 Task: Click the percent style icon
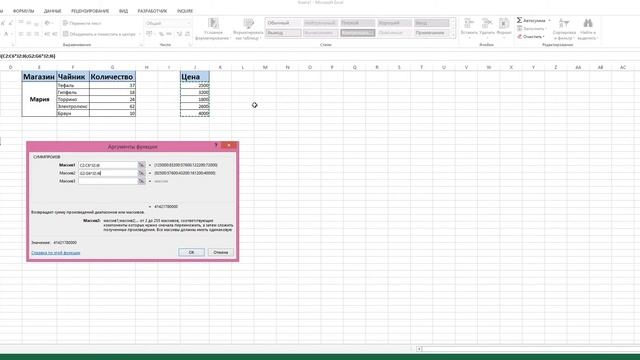coord(162,34)
